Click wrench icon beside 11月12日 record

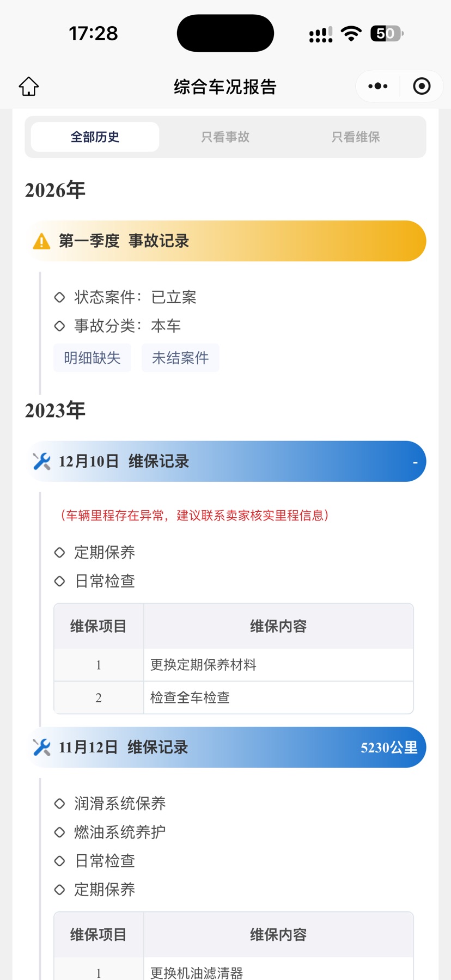click(x=41, y=747)
